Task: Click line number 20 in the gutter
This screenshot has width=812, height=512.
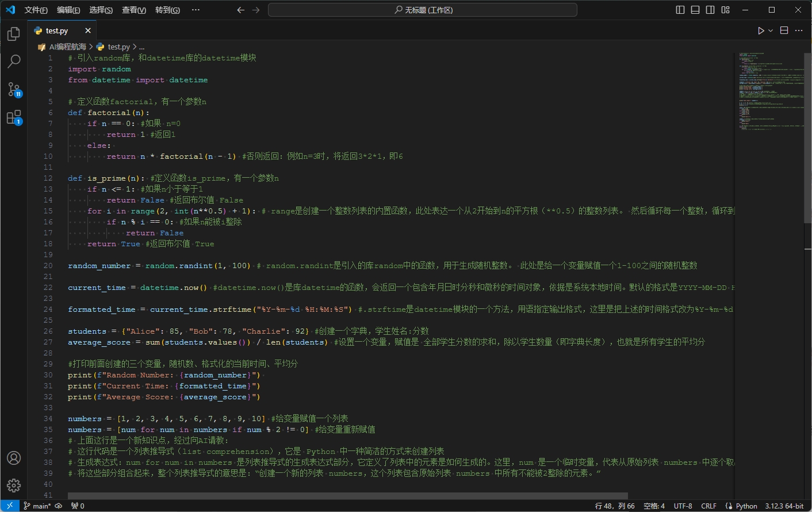Action: click(48, 266)
